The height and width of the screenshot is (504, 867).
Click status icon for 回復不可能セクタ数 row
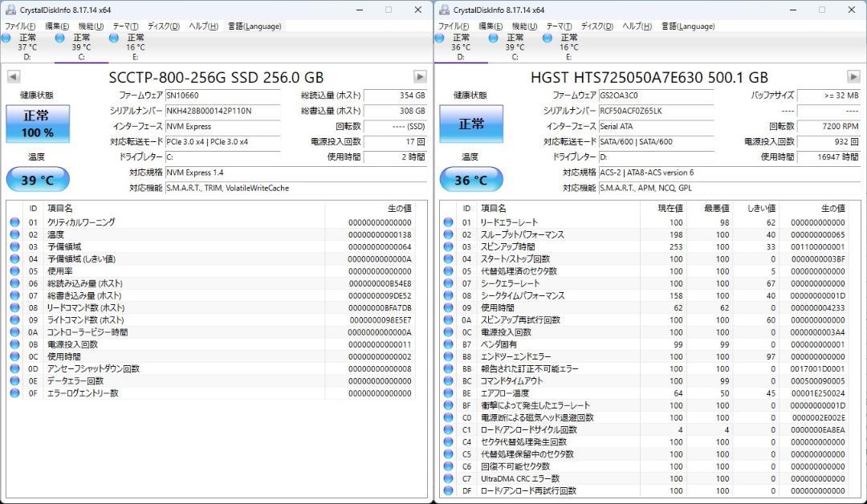(449, 465)
